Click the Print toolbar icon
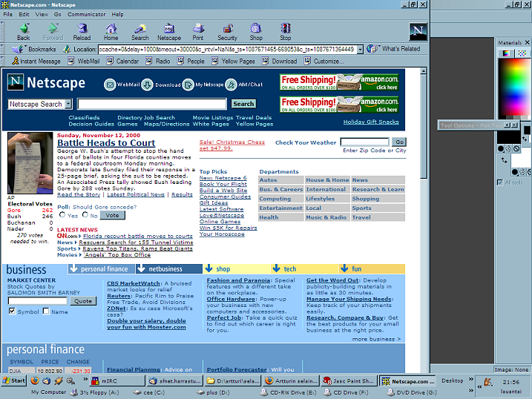Viewport: 532px width, 399px height. point(198,32)
